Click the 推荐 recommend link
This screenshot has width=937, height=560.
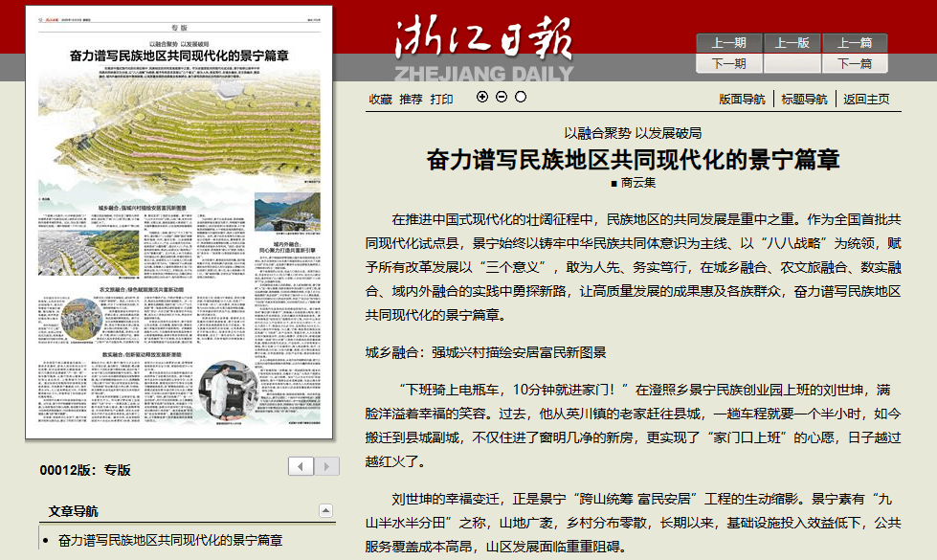tap(411, 100)
